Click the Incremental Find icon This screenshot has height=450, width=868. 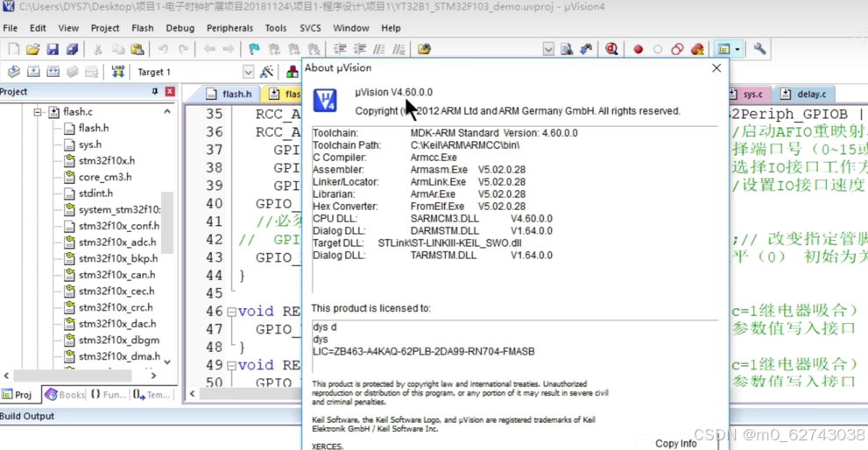(x=586, y=49)
